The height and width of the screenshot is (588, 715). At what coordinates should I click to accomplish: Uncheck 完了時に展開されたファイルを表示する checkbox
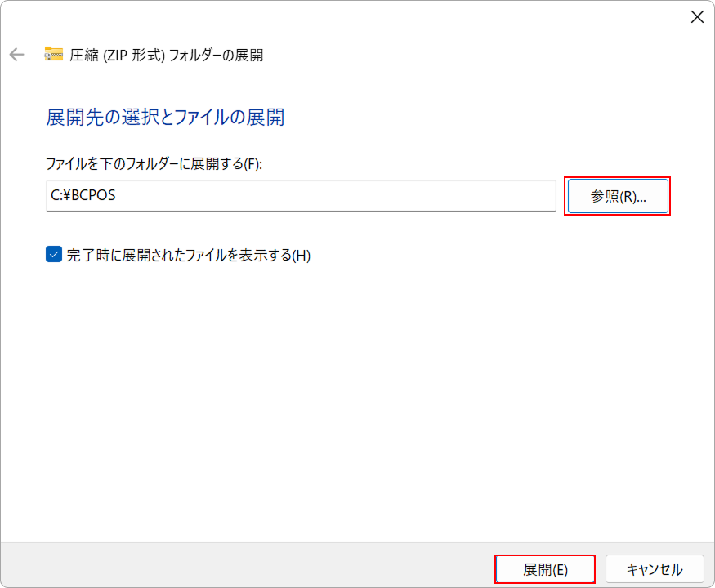pos(54,255)
